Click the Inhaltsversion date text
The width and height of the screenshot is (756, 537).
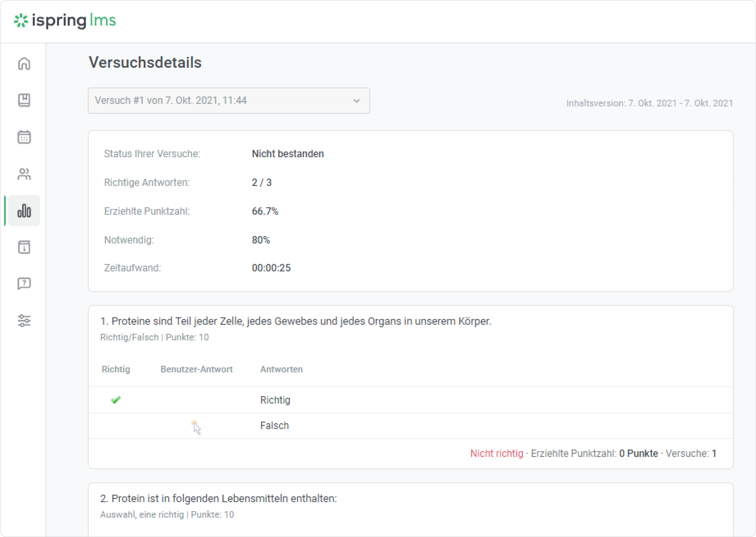click(x=649, y=103)
